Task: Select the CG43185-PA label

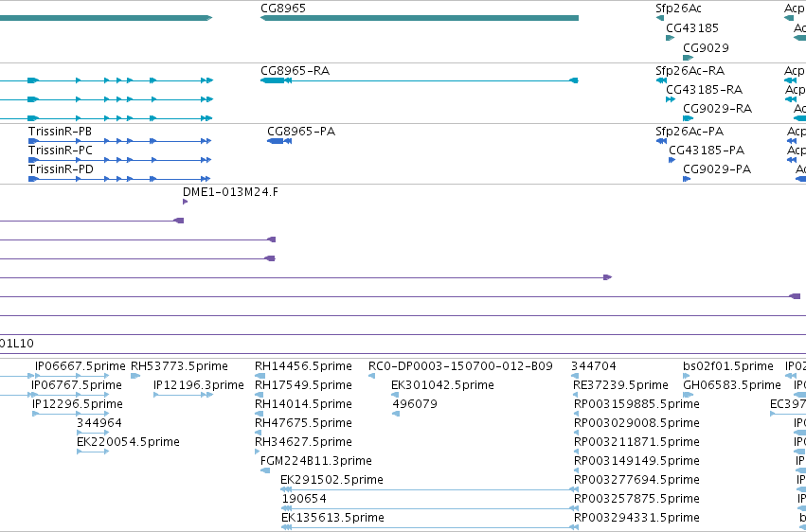Action: click(x=707, y=150)
